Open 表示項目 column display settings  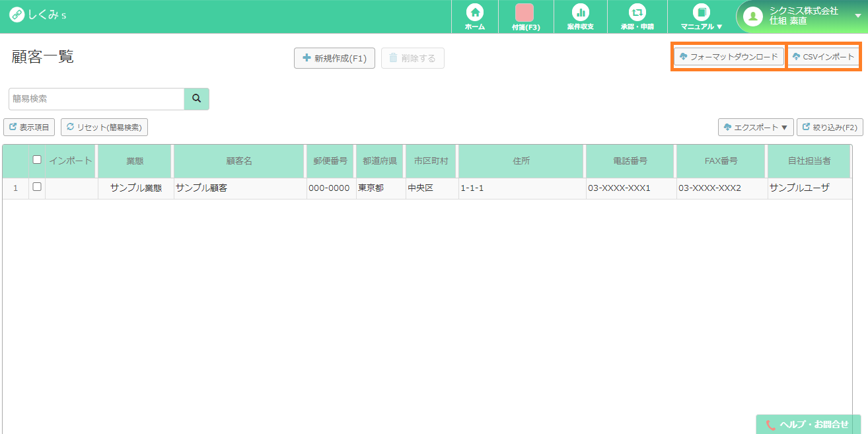(x=29, y=127)
